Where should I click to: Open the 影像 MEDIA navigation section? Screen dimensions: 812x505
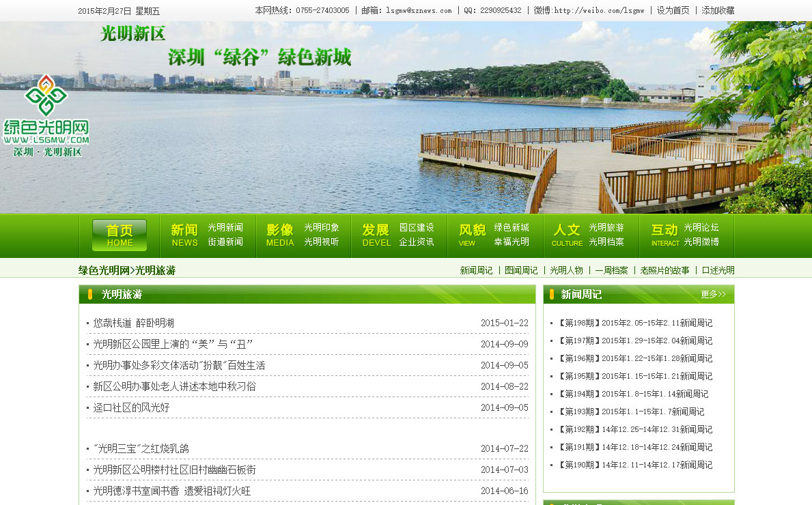(280, 235)
